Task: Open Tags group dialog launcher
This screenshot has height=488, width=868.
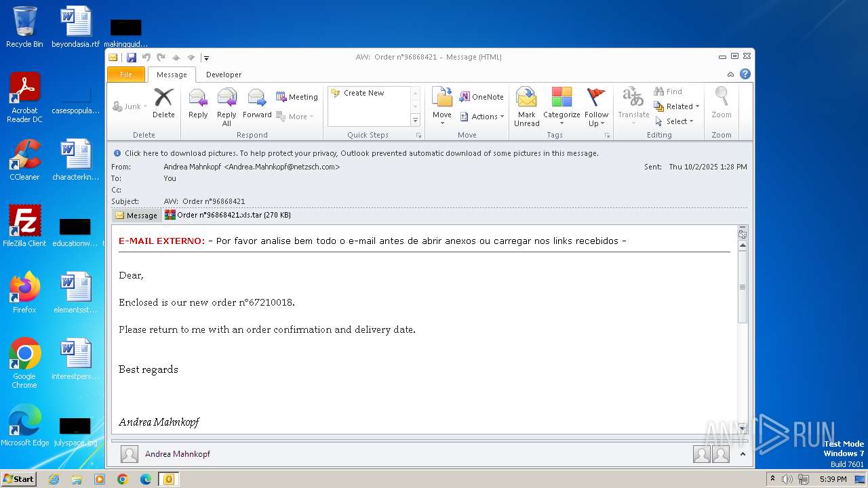Action: click(607, 136)
